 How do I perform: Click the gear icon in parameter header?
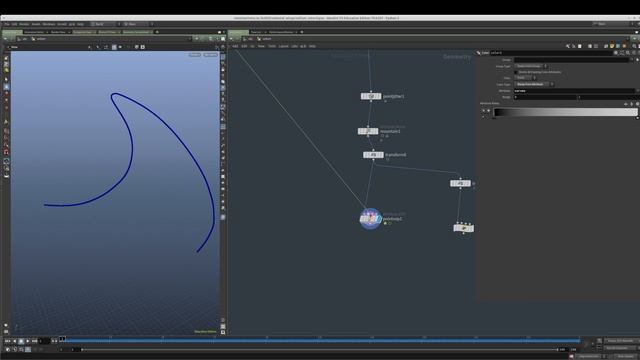point(616,53)
